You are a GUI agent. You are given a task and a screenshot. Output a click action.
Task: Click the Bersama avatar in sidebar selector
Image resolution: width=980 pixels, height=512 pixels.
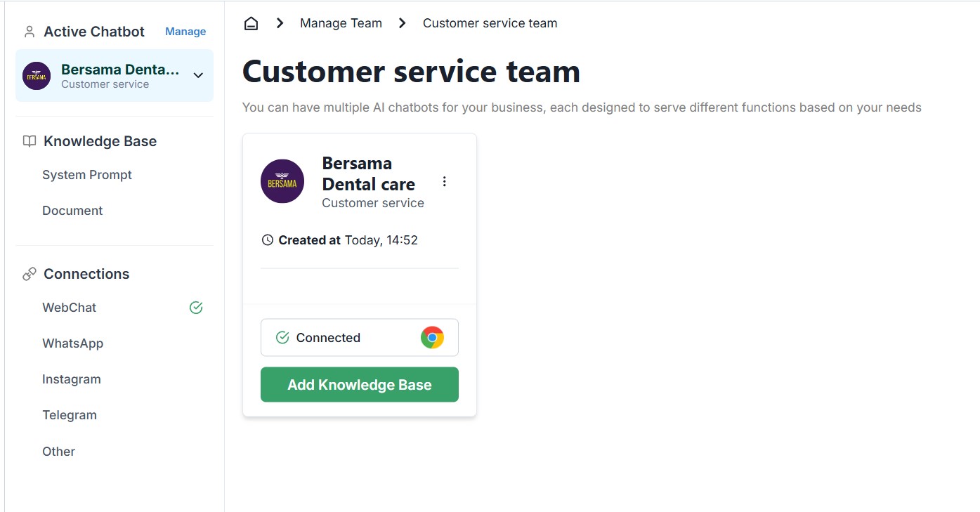(37, 76)
